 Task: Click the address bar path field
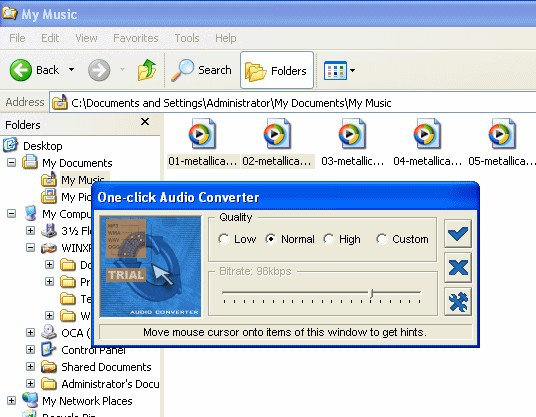point(293,103)
